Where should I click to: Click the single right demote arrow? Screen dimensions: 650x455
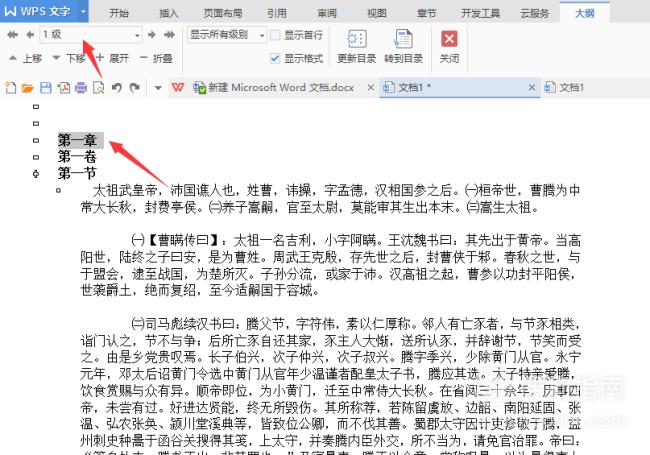152,35
